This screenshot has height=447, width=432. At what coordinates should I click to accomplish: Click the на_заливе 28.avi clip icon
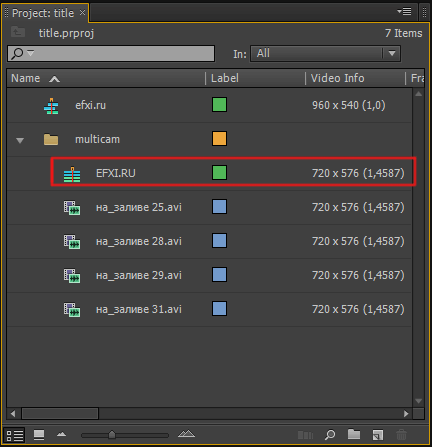pos(72,242)
